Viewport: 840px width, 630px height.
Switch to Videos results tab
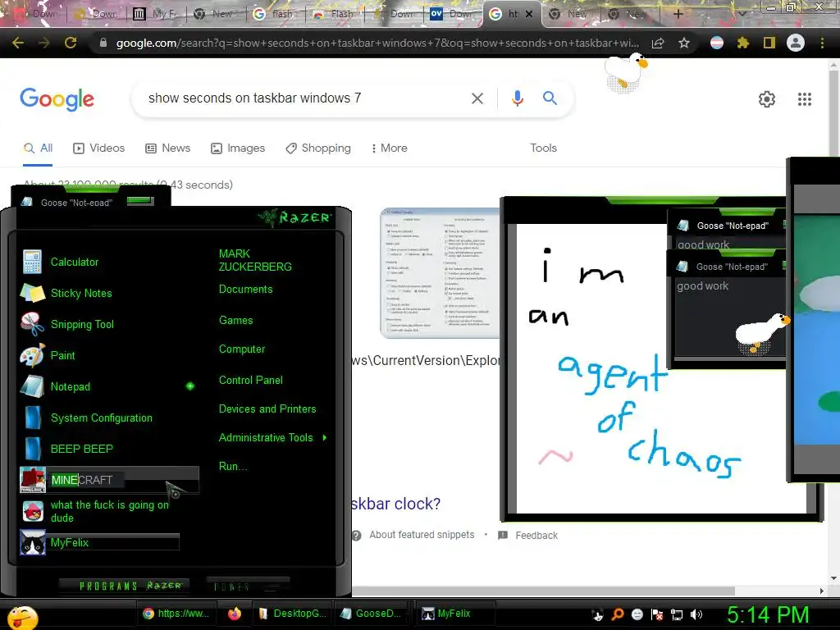click(x=99, y=148)
